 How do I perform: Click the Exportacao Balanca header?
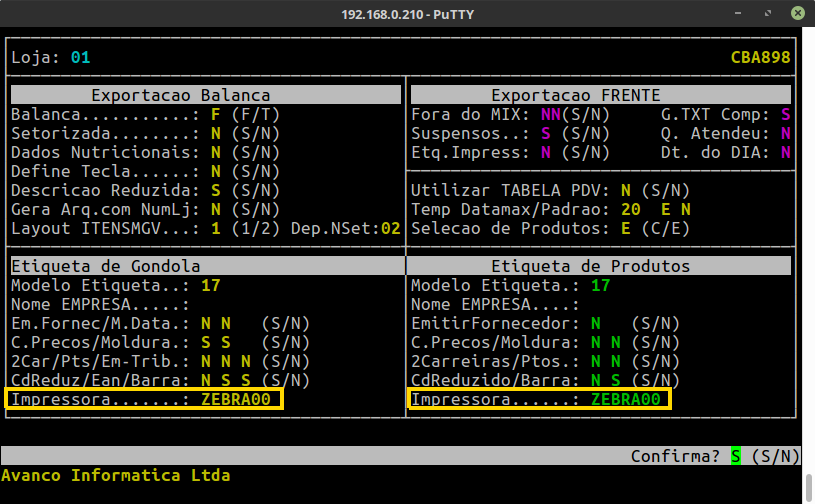(180, 96)
